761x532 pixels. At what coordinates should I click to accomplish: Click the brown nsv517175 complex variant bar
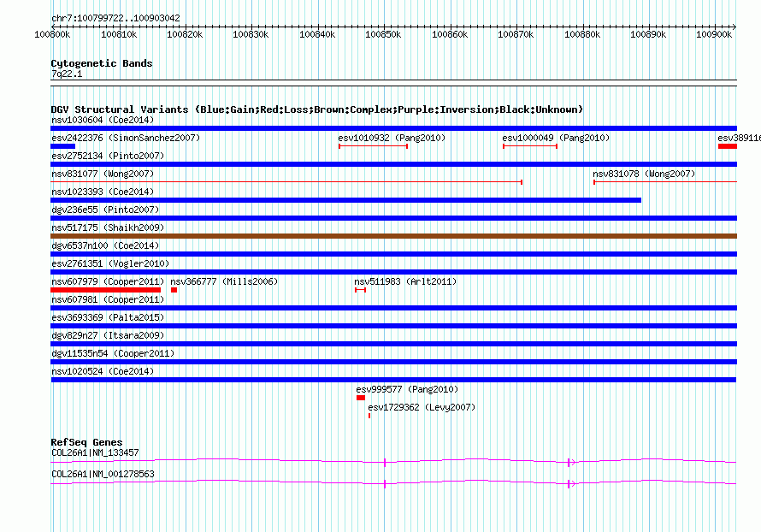393,236
